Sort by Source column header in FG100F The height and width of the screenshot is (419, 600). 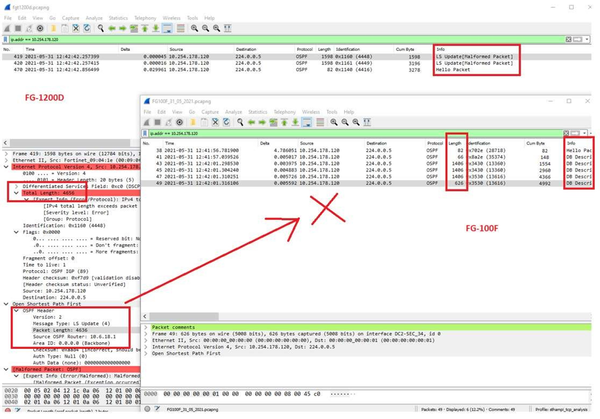click(307, 143)
